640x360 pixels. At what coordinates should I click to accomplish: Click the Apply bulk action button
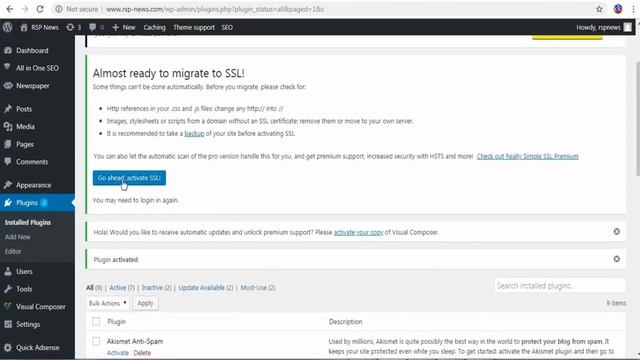click(x=145, y=303)
